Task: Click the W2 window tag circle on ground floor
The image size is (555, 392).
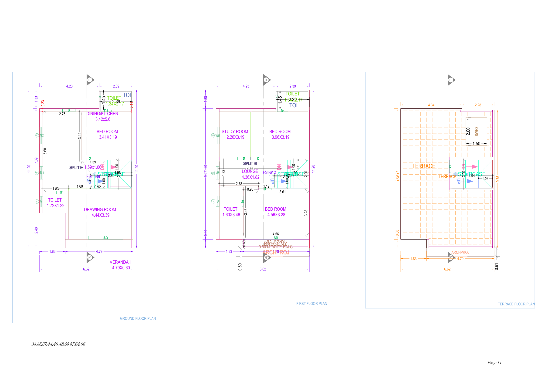Action: (37, 135)
